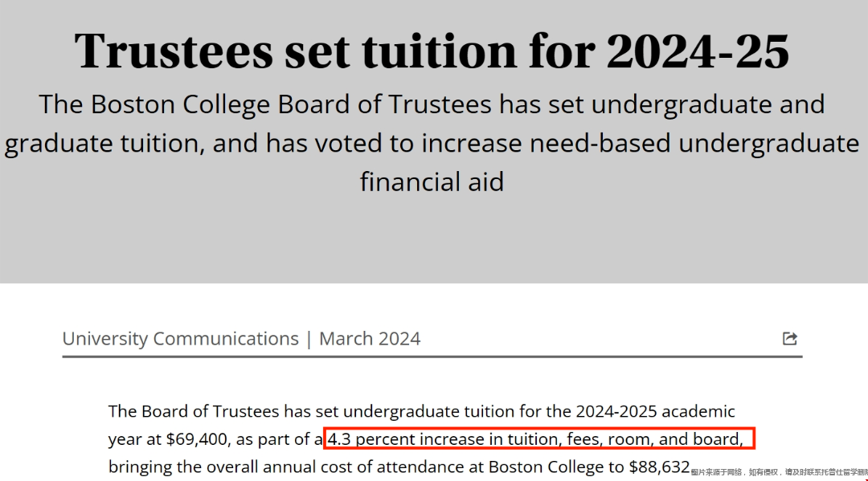This screenshot has width=868, height=481.
Task: Click the horizontal divider line under the byline
Action: tap(432, 357)
